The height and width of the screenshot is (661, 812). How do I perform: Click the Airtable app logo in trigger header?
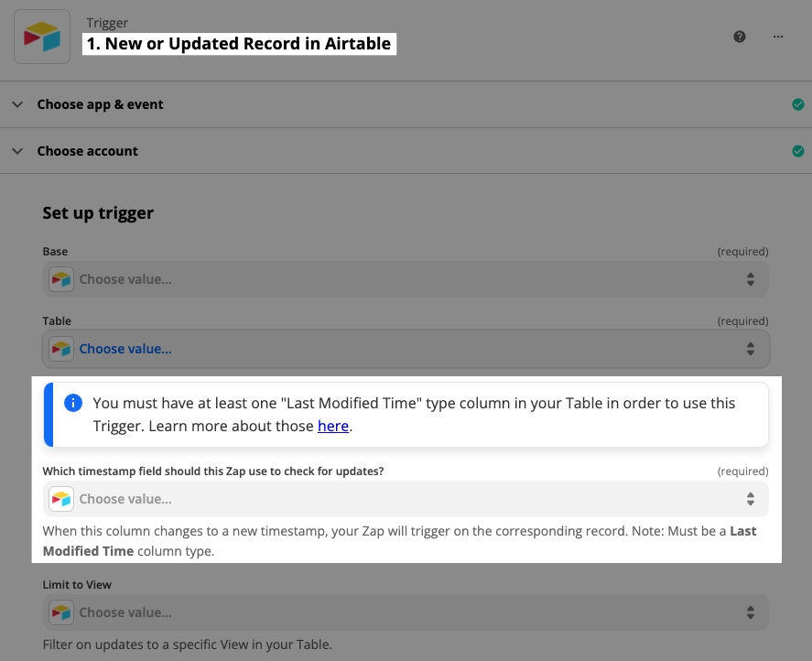point(42,37)
